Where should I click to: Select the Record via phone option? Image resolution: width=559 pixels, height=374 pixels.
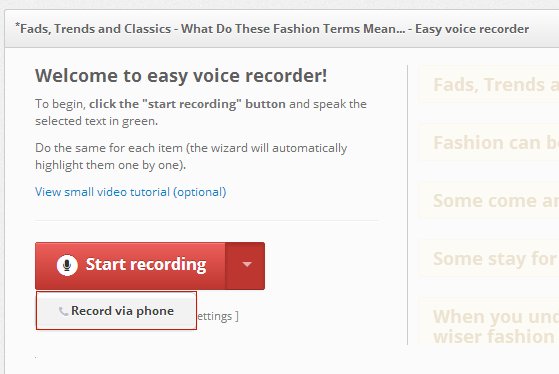pos(116,311)
